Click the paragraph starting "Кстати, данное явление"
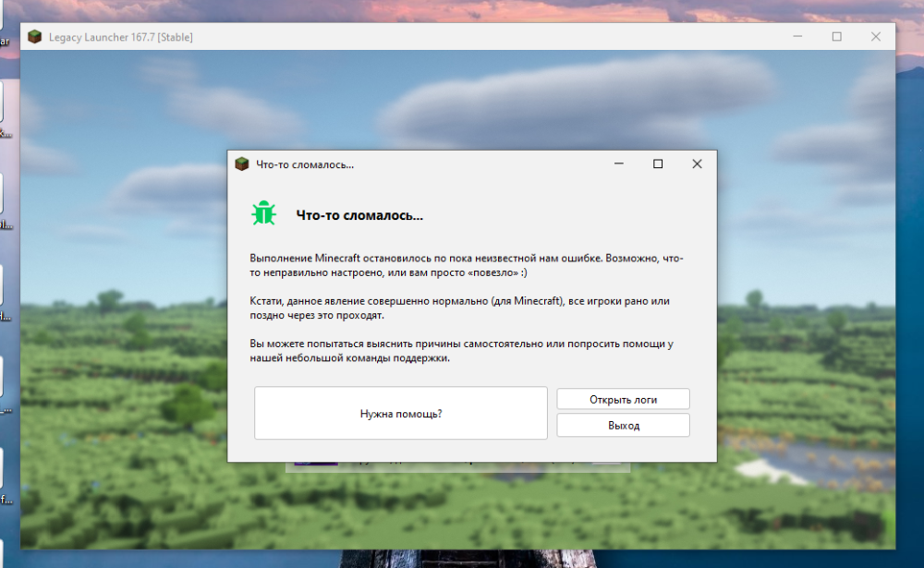Image resolution: width=924 pixels, height=568 pixels. click(459, 308)
